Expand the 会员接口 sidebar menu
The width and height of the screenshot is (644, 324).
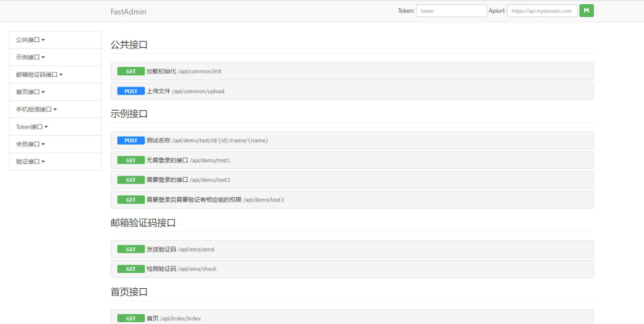click(31, 145)
